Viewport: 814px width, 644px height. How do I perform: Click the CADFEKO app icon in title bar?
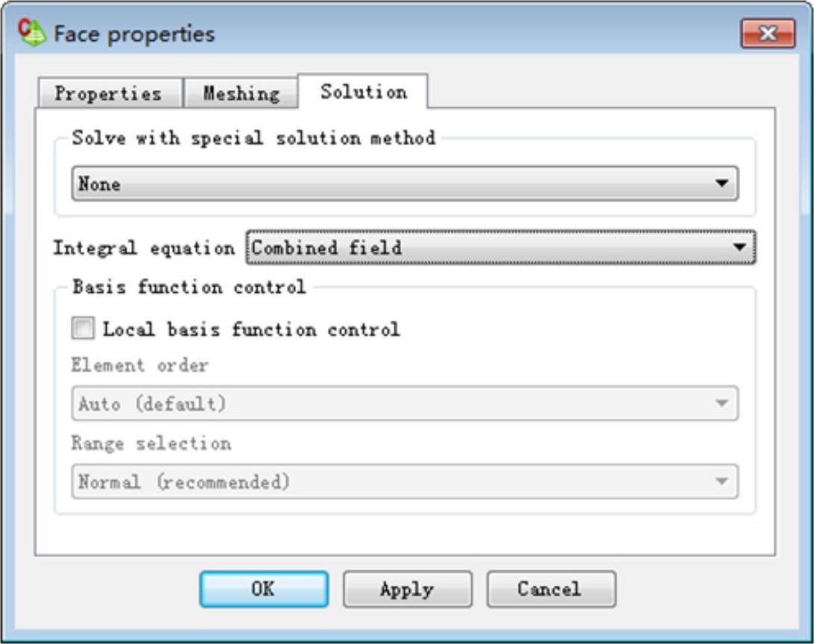pyautogui.click(x=31, y=33)
